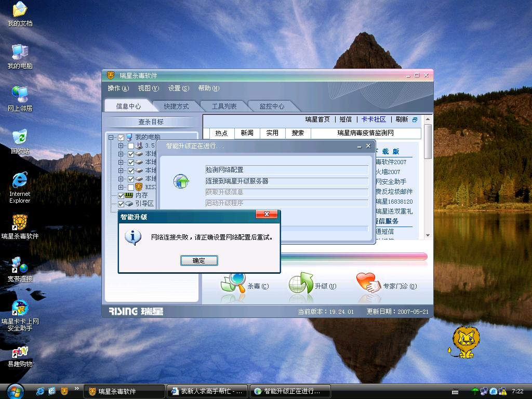Open 操作(A) menu

[x=118, y=88]
